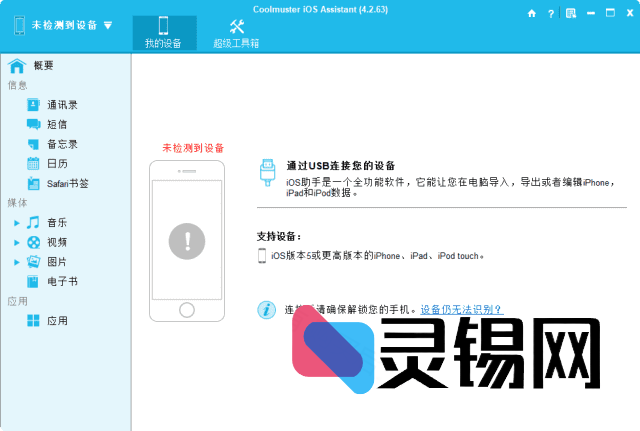
Task: Click the red 未检测到设备 status text
Action: click(193, 148)
